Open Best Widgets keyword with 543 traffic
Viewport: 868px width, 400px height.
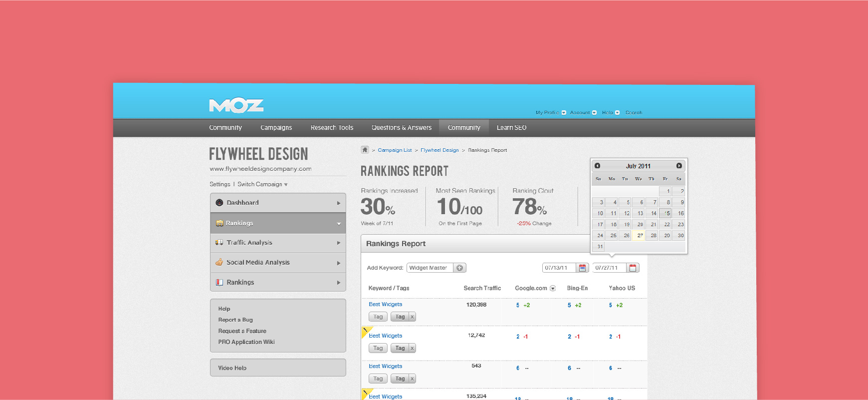click(385, 367)
